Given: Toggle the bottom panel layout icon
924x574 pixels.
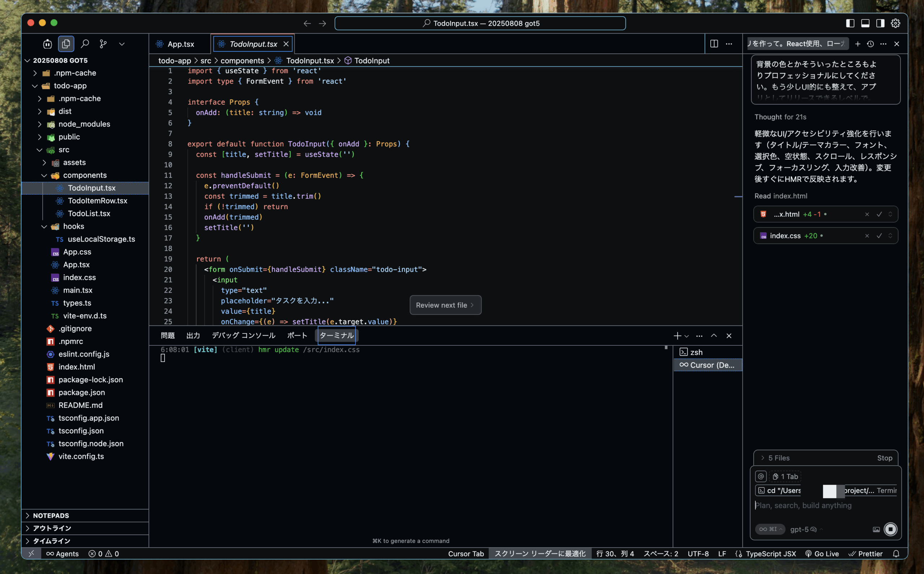Looking at the screenshot, I should 865,23.
